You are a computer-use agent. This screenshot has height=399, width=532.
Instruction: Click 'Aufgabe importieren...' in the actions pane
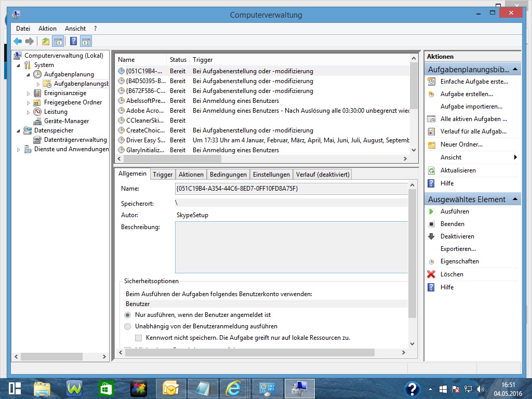click(x=471, y=107)
